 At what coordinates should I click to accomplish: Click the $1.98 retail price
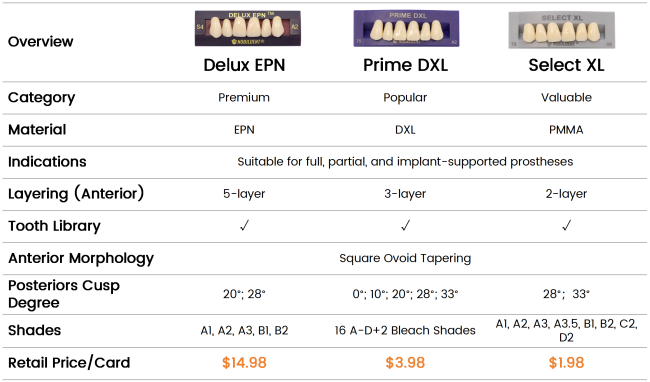(566, 363)
